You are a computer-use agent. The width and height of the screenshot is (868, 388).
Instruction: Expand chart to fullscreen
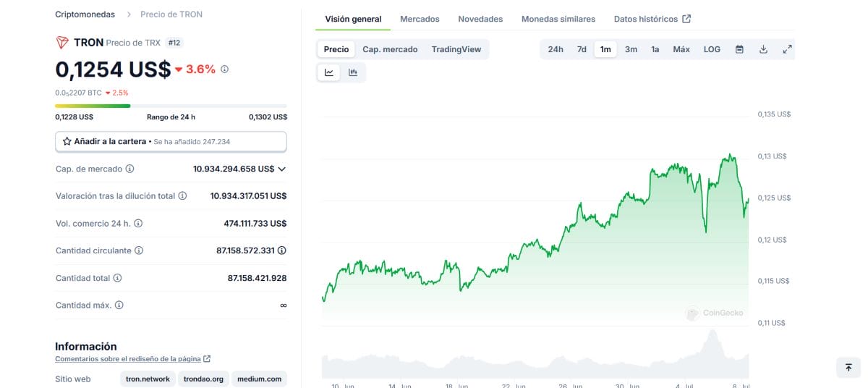787,49
